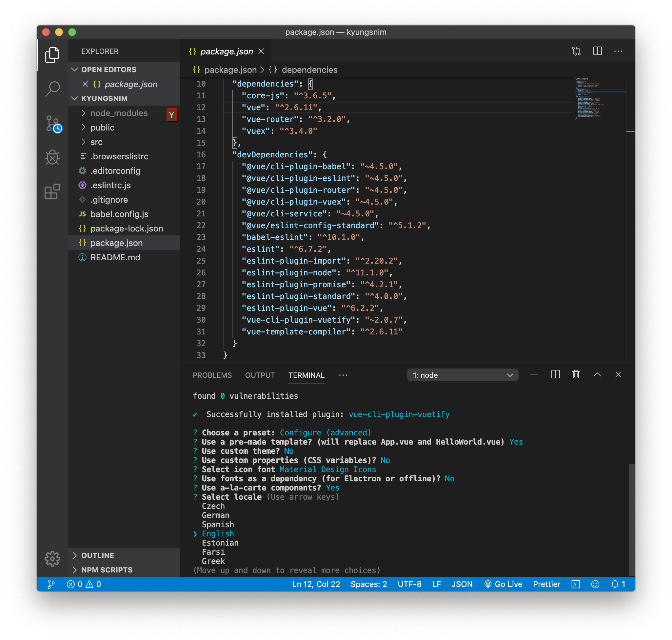Screen dimensions: 672x640
Task: Open the Search view in activity bar
Action: point(52,90)
